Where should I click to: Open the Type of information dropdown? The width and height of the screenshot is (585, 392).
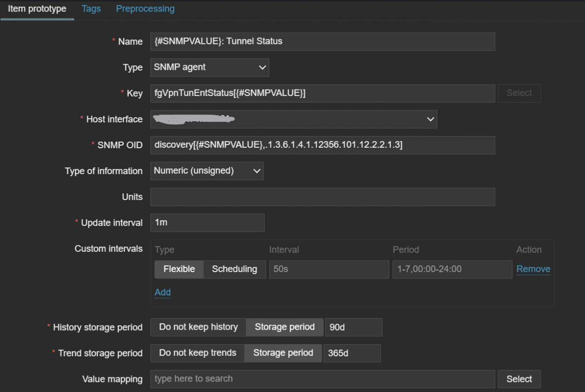pyautogui.click(x=207, y=171)
